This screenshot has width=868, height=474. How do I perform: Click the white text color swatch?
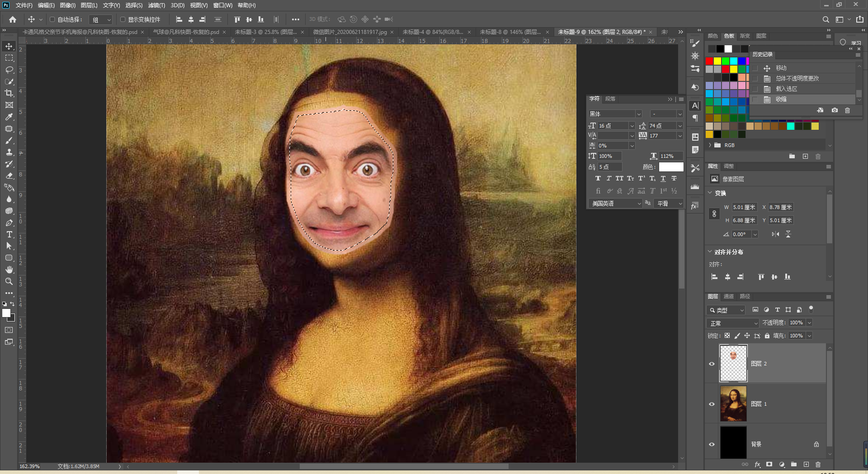point(671,167)
